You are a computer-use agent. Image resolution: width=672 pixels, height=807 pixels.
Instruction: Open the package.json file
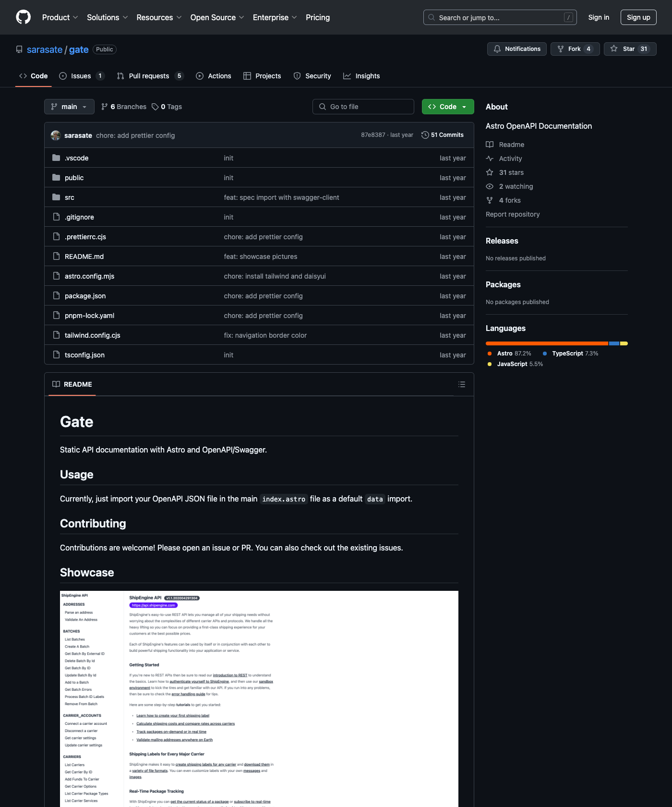coord(85,296)
